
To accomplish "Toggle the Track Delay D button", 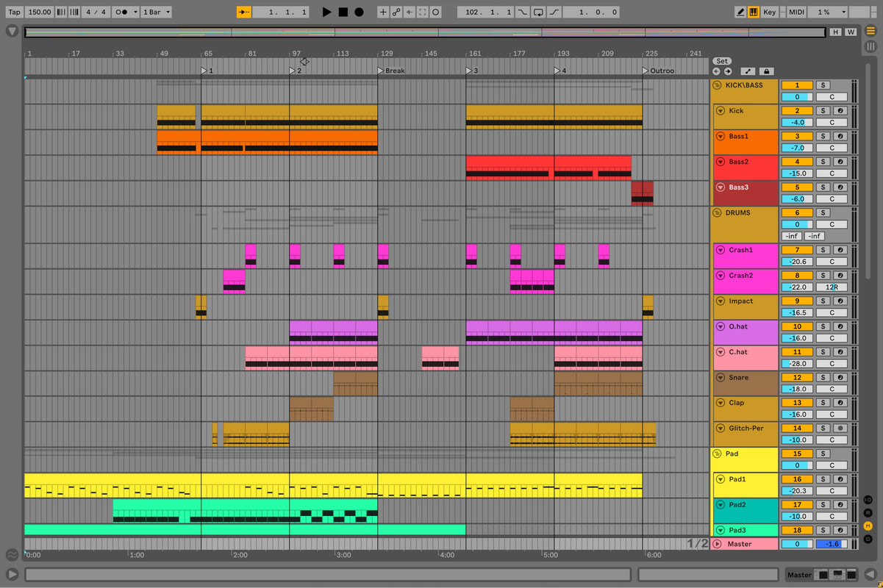I will point(868,539).
